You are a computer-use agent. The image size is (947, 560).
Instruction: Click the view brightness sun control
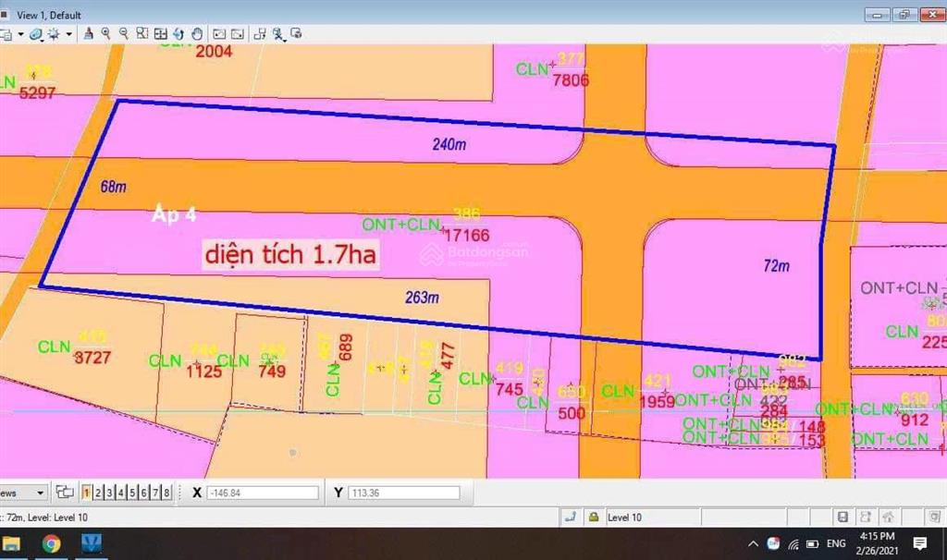54,33
